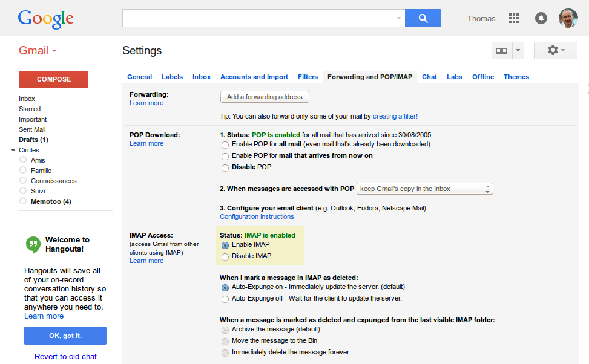Open the Forwarding and POP/IMAP tab
589x364 pixels.
tap(370, 77)
